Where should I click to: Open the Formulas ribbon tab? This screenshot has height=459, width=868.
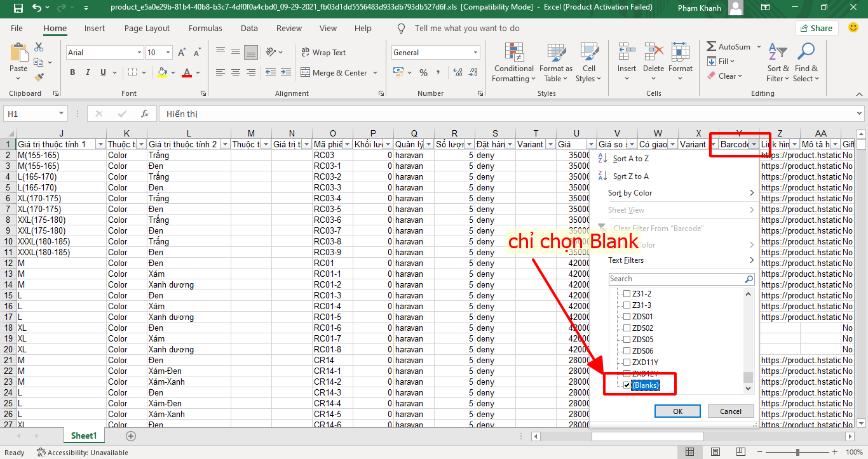pyautogui.click(x=205, y=29)
